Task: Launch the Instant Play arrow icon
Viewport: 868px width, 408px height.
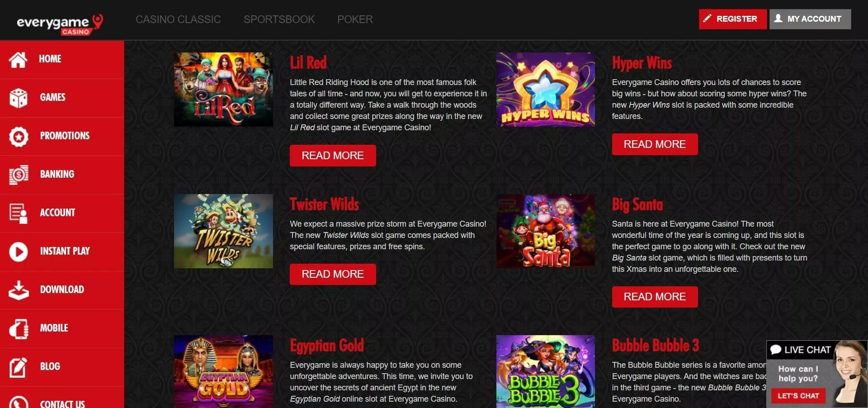Action: pyautogui.click(x=18, y=251)
